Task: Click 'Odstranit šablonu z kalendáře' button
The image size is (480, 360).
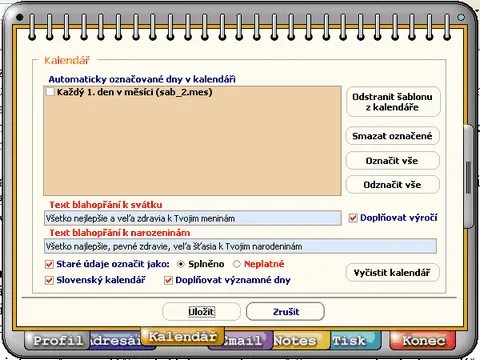Action: pos(393,102)
